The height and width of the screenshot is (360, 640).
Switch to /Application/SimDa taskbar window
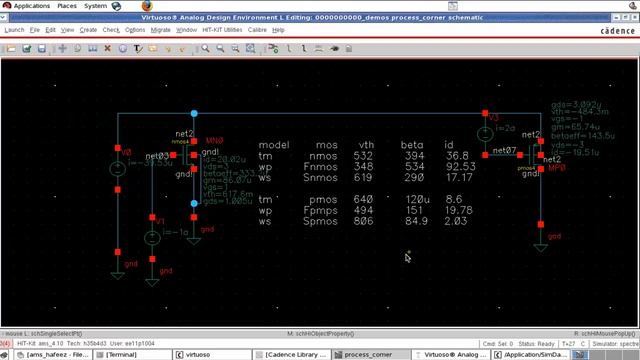530,354
